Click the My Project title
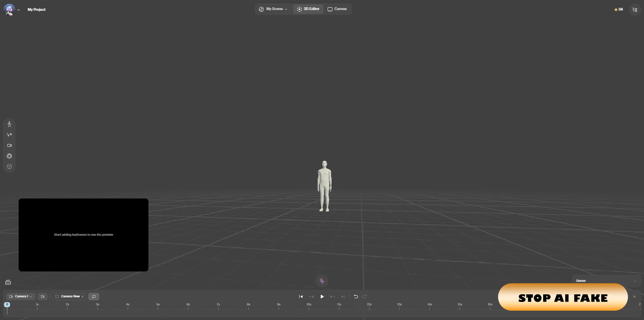This screenshot has height=320, width=644. pos(36,10)
